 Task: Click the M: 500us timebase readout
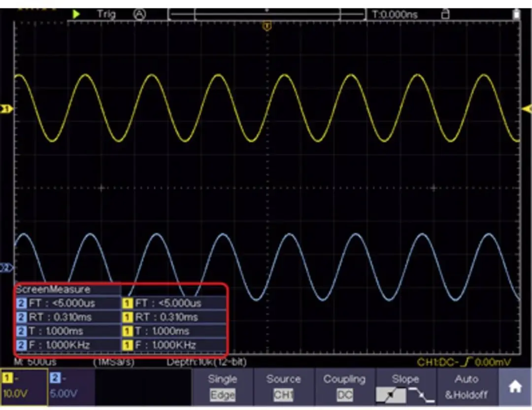[35, 362]
